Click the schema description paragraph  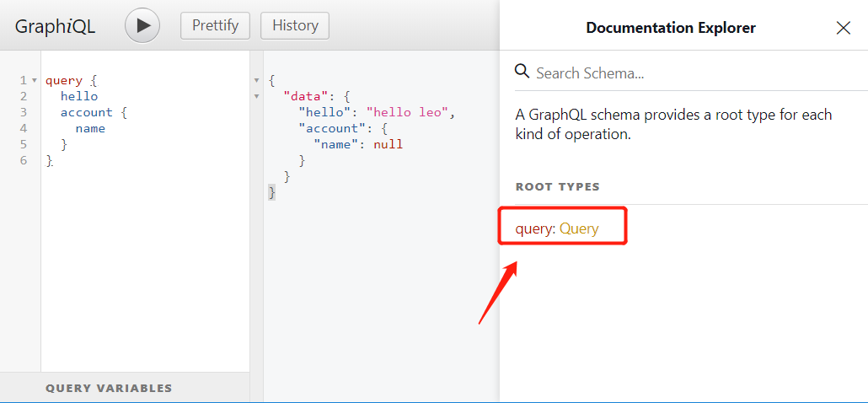coord(673,125)
